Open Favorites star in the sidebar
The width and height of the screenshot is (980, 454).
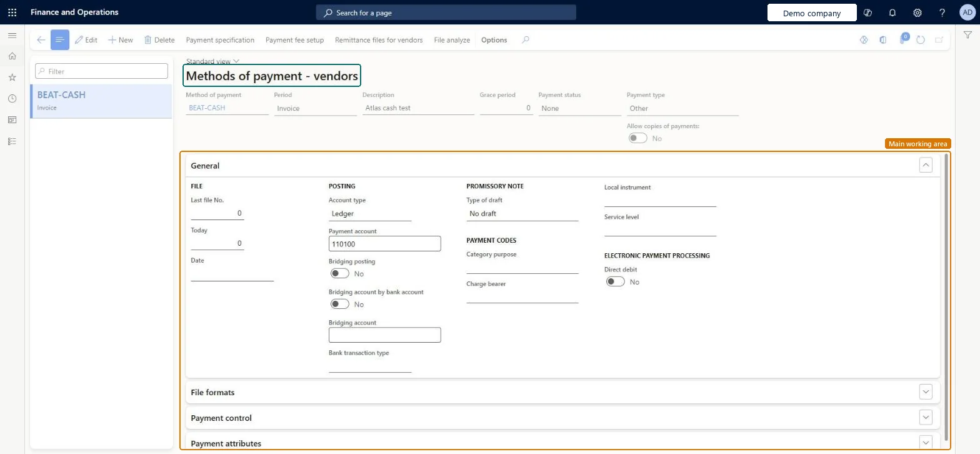pyautogui.click(x=12, y=78)
